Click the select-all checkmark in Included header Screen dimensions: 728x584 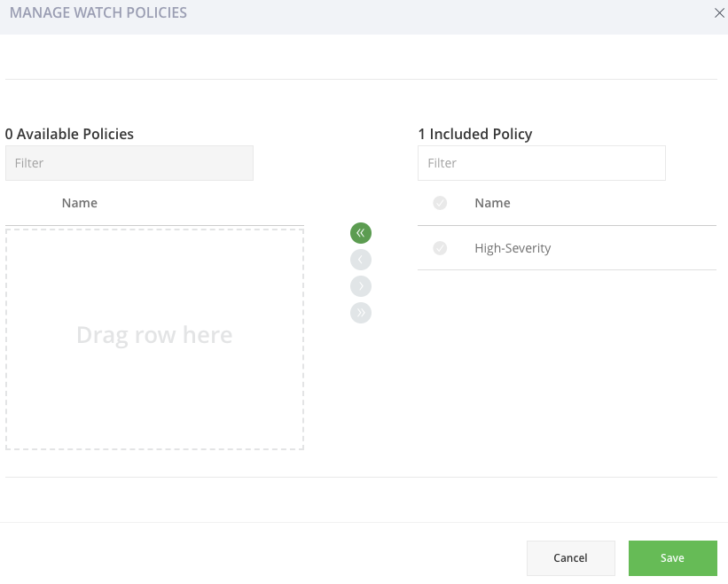coord(440,203)
